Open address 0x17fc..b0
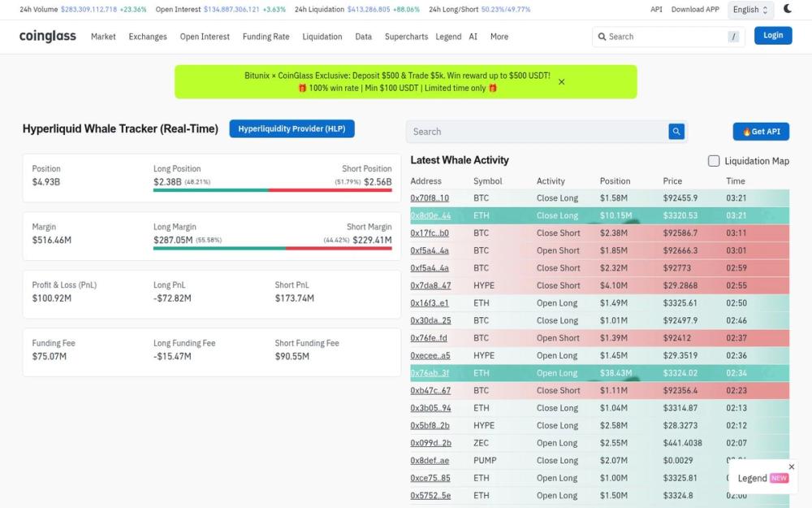 (430, 233)
